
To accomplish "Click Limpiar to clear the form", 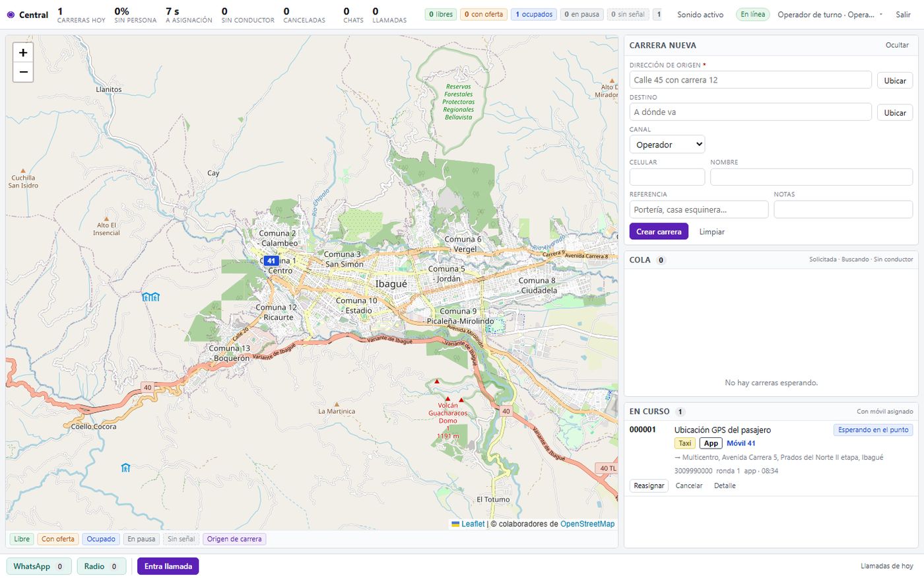I will (712, 232).
